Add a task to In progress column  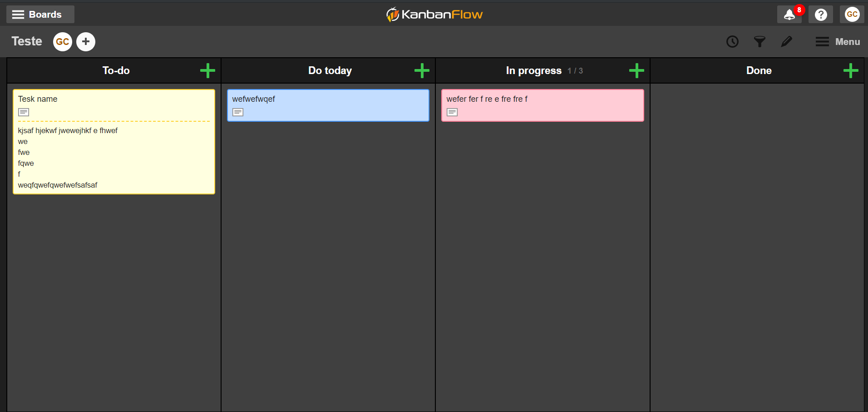pyautogui.click(x=636, y=70)
